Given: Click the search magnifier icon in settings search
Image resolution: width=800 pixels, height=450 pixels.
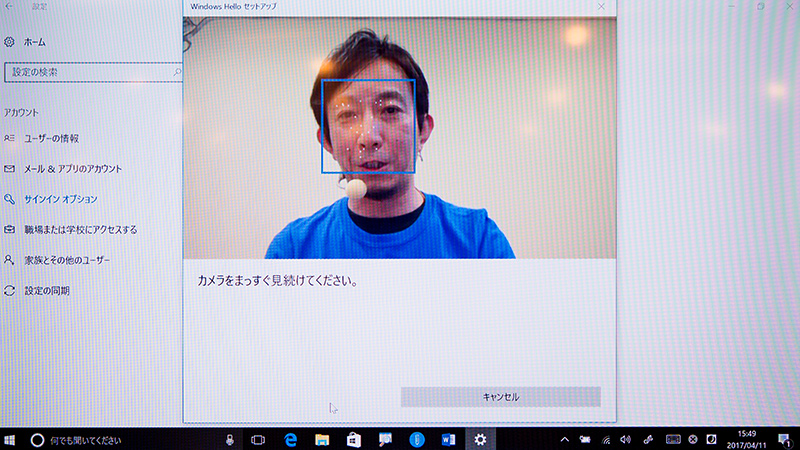Looking at the screenshot, I should [177, 72].
